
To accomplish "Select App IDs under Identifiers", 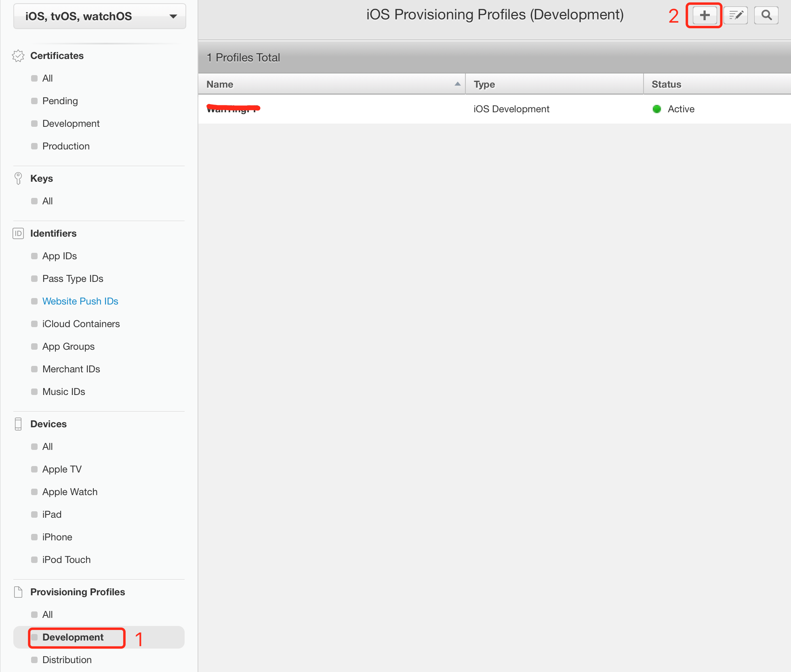I will 59,256.
